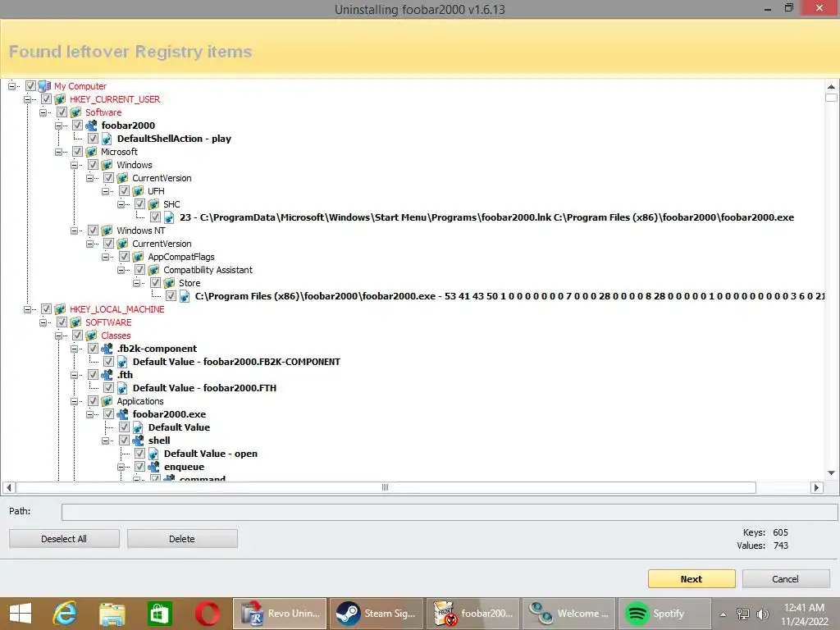Uncheck the Default Value - foobar2000.FTH checkbox

tap(108, 388)
